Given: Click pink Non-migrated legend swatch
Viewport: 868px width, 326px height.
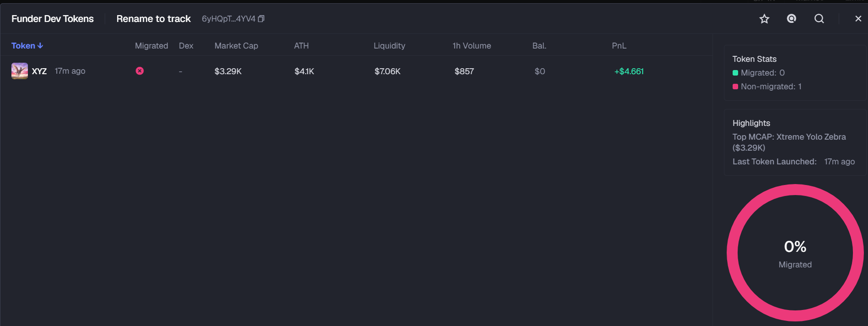Looking at the screenshot, I should click(x=735, y=87).
